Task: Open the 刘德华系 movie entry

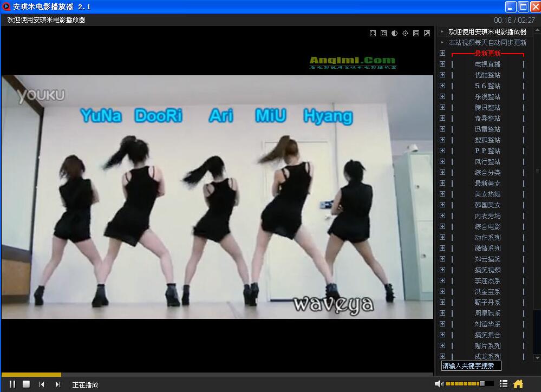Action: point(487,324)
